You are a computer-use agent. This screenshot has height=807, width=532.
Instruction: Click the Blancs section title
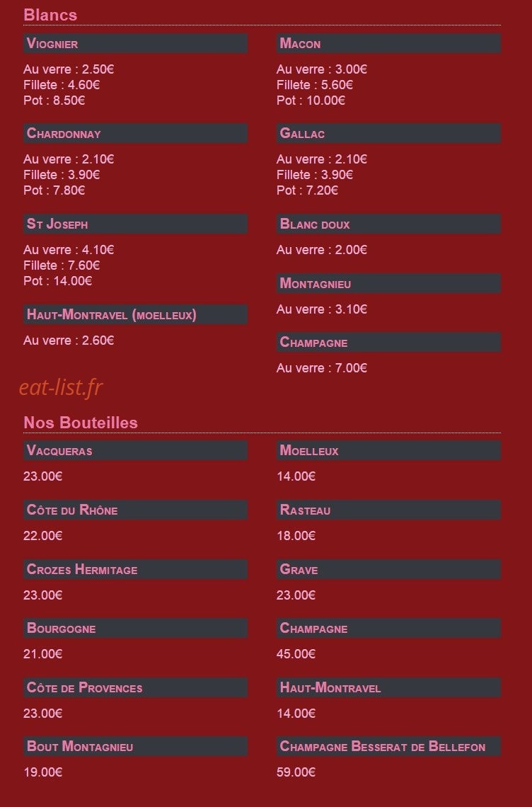coord(50,15)
